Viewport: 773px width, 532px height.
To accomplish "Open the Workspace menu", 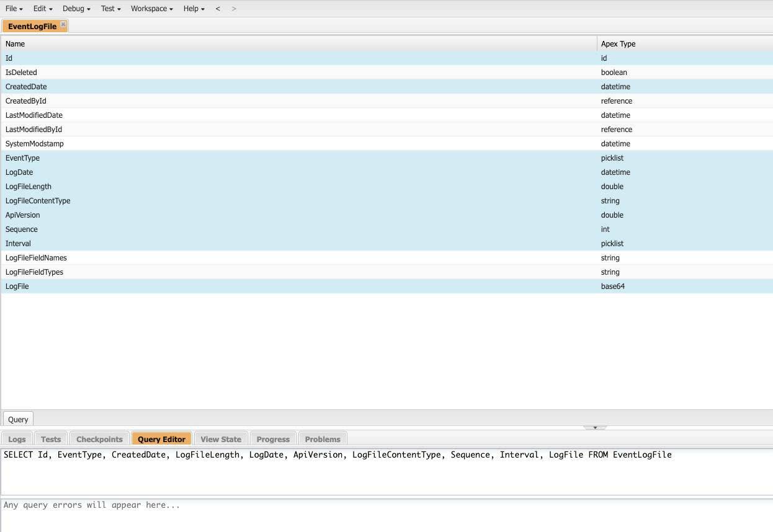I will (x=151, y=9).
